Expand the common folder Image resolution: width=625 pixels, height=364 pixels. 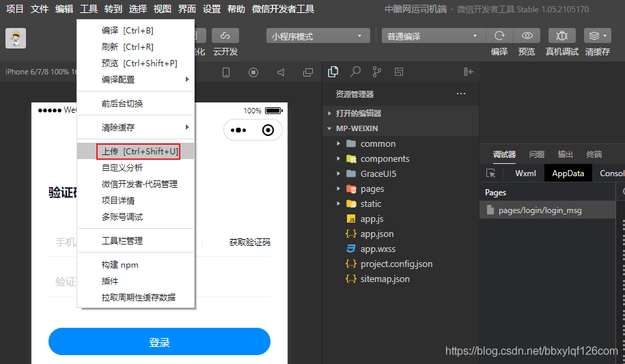point(338,143)
